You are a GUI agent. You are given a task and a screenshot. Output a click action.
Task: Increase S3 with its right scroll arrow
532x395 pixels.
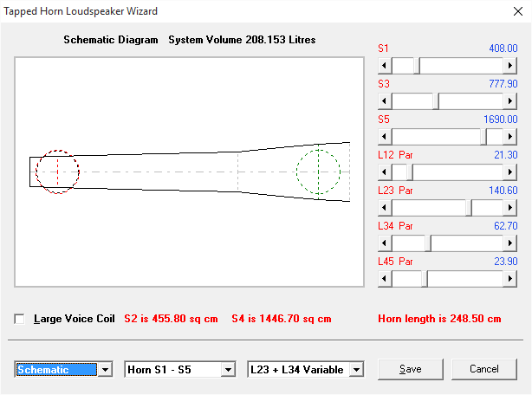[510, 101]
